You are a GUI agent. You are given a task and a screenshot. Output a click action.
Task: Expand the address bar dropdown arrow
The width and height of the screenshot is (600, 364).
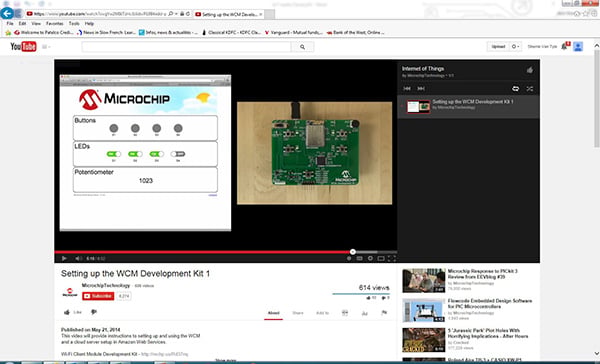[177, 14]
